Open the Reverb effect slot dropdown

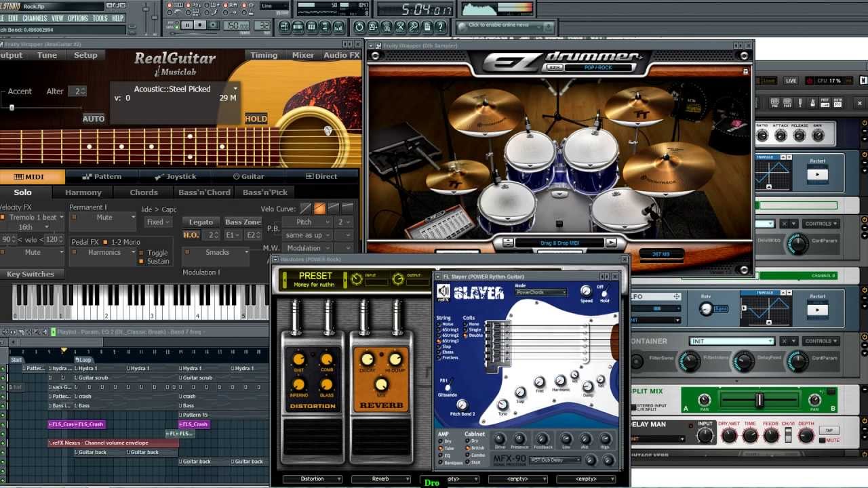(381, 479)
